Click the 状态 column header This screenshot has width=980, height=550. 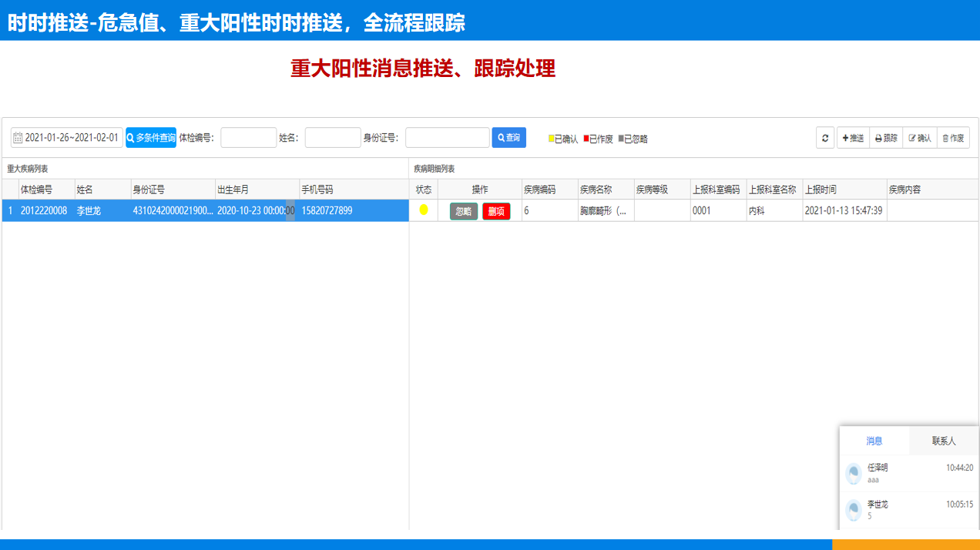point(424,189)
